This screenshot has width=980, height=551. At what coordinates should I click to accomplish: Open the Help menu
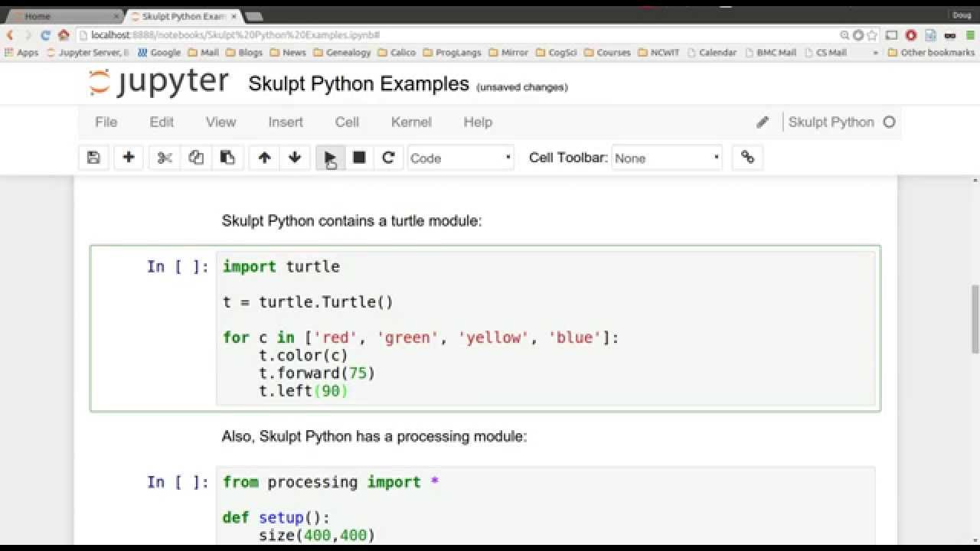(478, 122)
